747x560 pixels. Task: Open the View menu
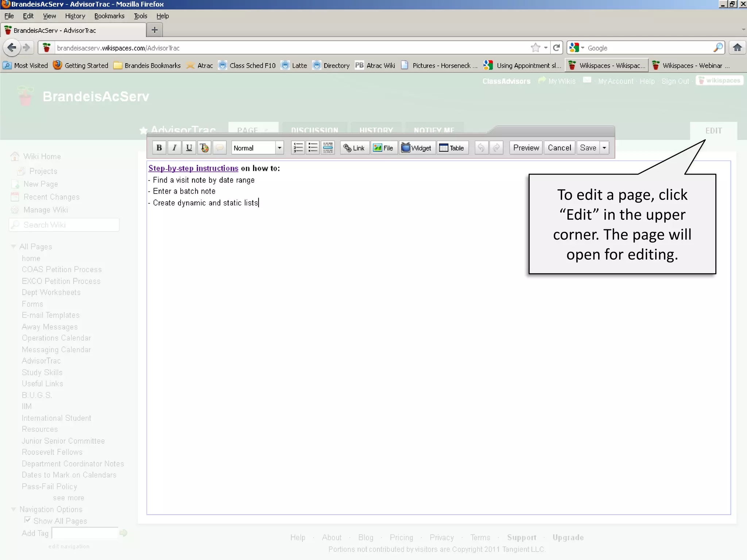point(49,16)
